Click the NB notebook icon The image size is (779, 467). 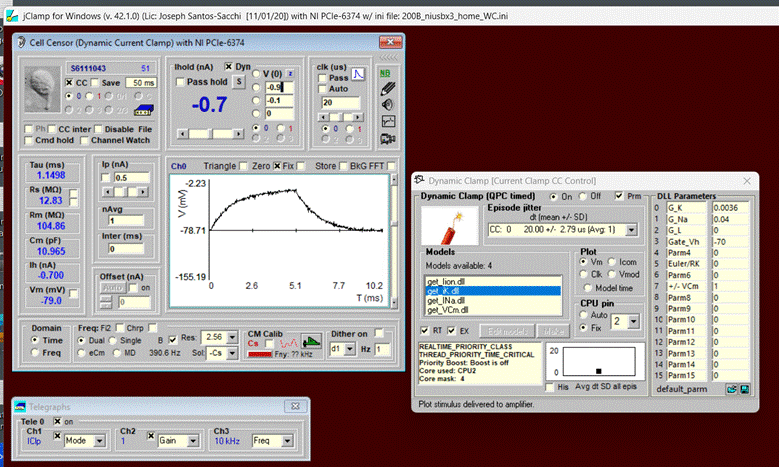pyautogui.click(x=387, y=72)
